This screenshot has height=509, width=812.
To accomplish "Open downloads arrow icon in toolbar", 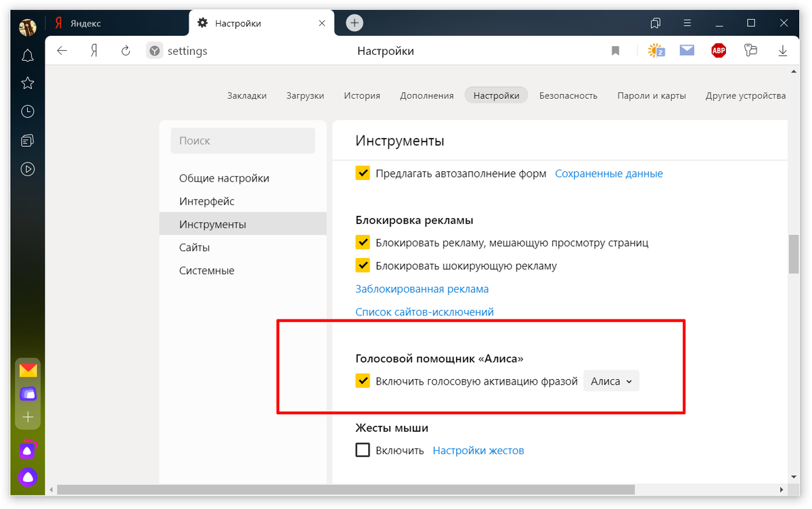I will pyautogui.click(x=783, y=51).
